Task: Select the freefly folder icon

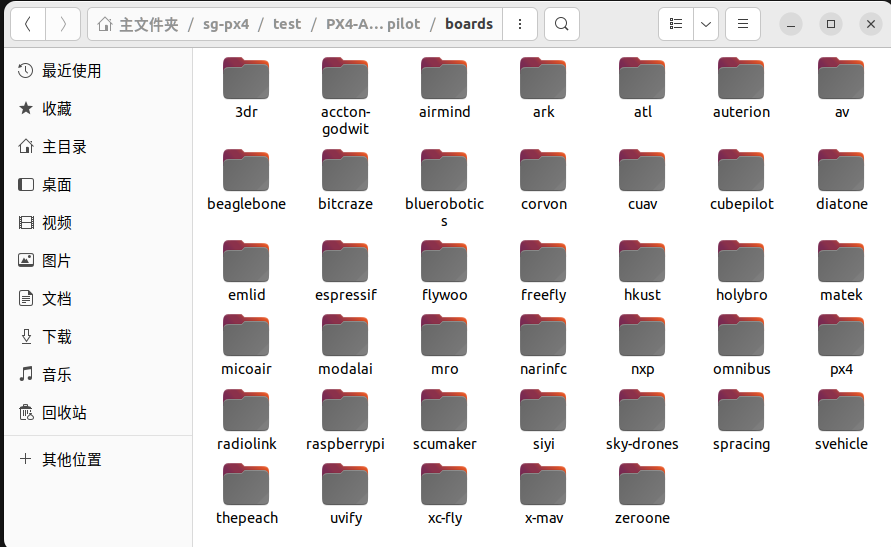Action: click(x=543, y=261)
